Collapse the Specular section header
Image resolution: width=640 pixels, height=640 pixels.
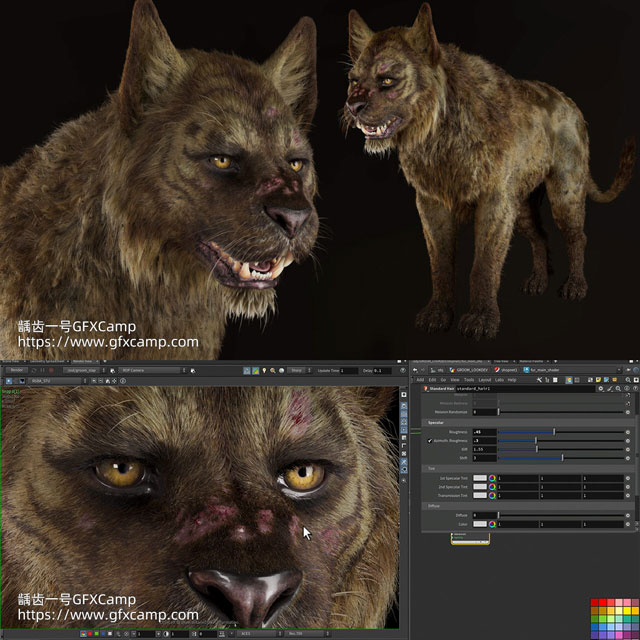click(x=528, y=422)
